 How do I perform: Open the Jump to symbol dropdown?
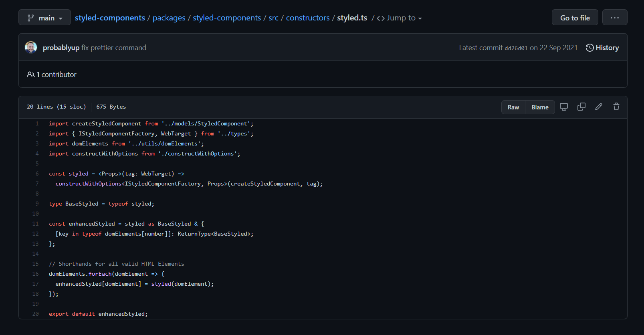click(x=399, y=18)
